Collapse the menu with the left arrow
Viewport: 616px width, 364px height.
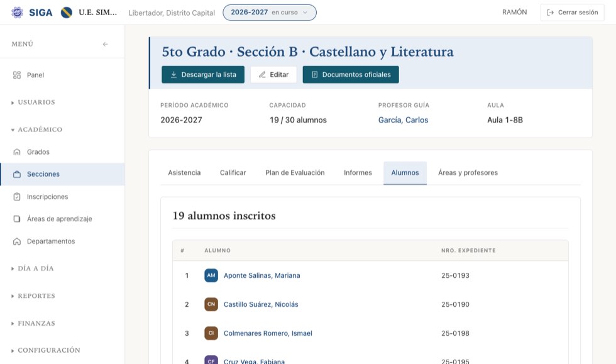click(106, 44)
